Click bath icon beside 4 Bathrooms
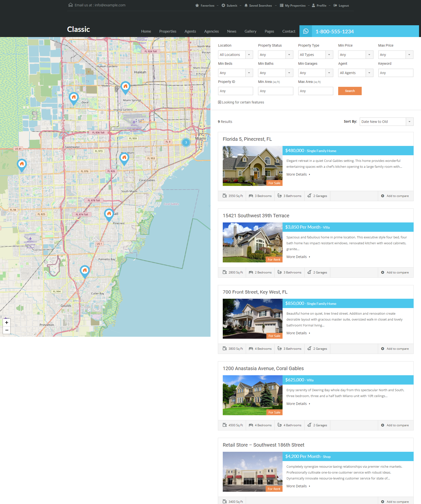This screenshot has width=421, height=504. (280, 425)
